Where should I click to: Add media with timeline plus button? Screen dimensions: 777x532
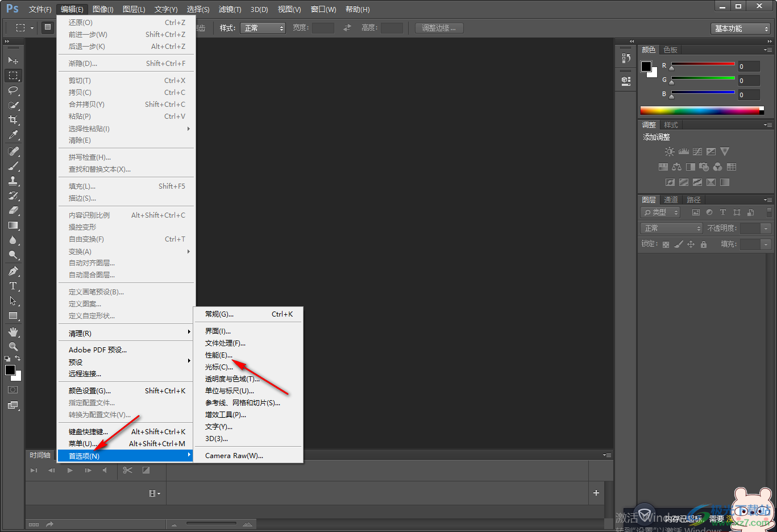(596, 493)
